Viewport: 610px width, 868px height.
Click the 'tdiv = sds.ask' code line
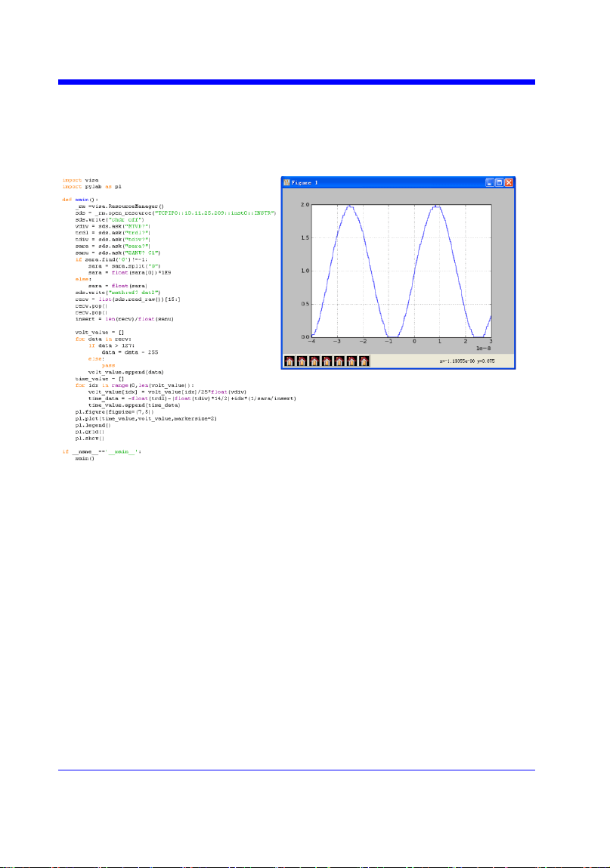(x=113, y=239)
